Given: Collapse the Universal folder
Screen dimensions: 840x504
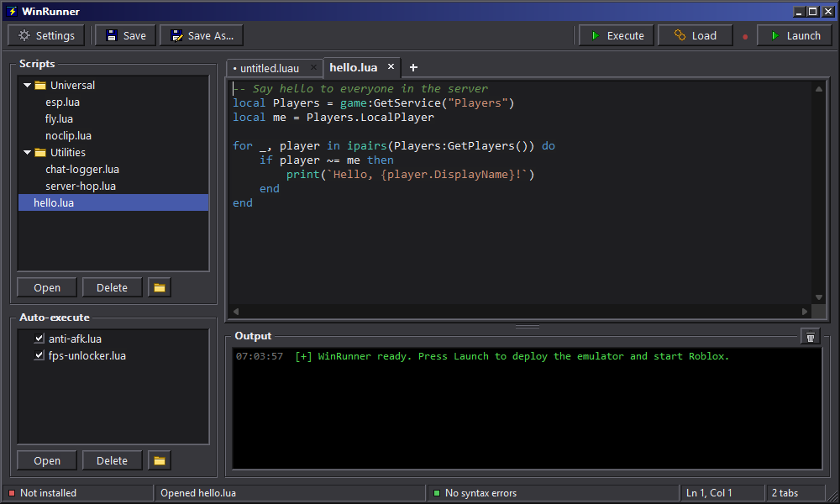Looking at the screenshot, I should pyautogui.click(x=28, y=85).
